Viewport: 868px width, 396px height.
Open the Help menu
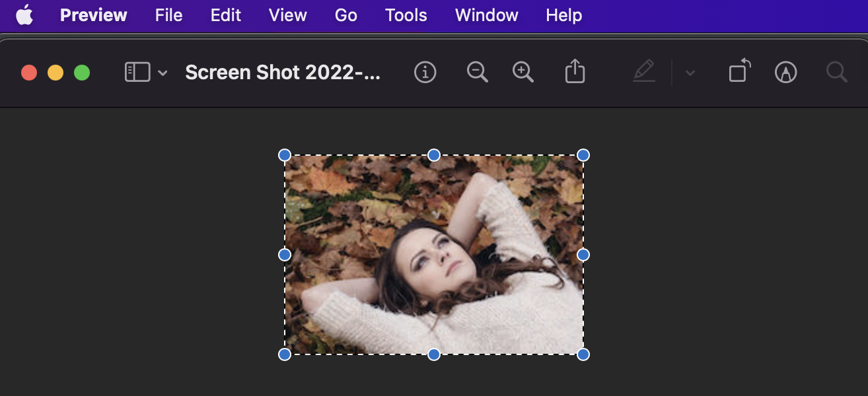(x=564, y=15)
